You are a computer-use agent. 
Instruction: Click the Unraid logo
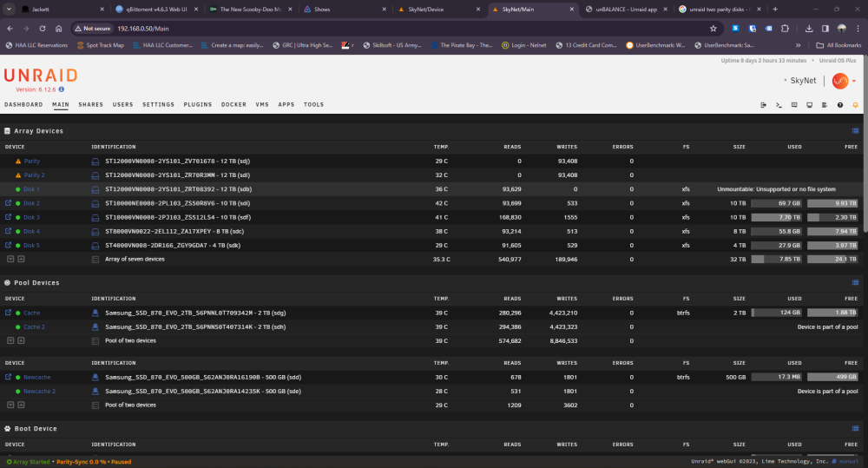pyautogui.click(x=41, y=76)
